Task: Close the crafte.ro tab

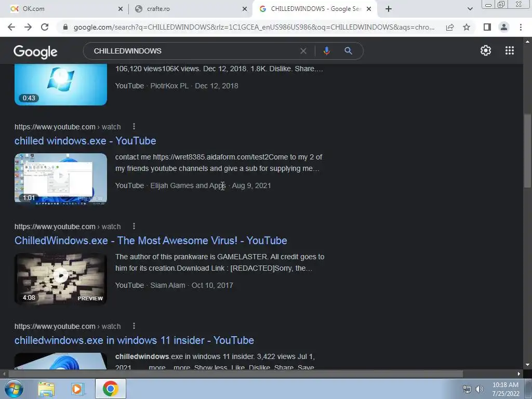Action: coord(245,9)
